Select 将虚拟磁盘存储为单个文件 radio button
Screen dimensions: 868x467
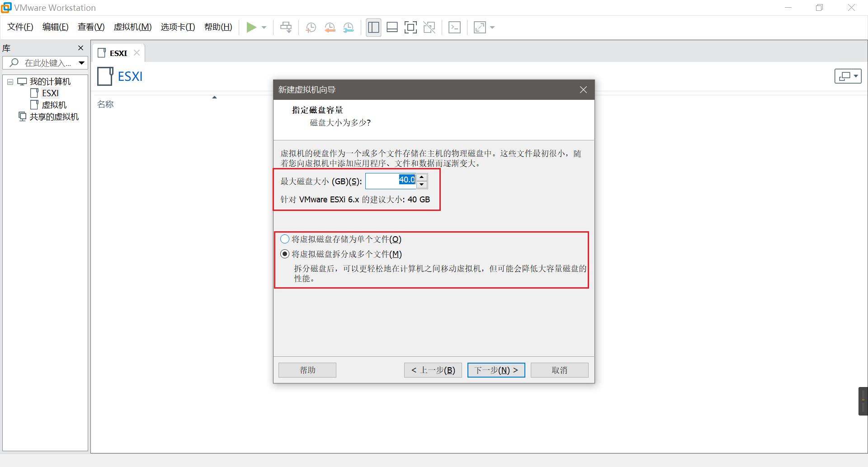[285, 239]
